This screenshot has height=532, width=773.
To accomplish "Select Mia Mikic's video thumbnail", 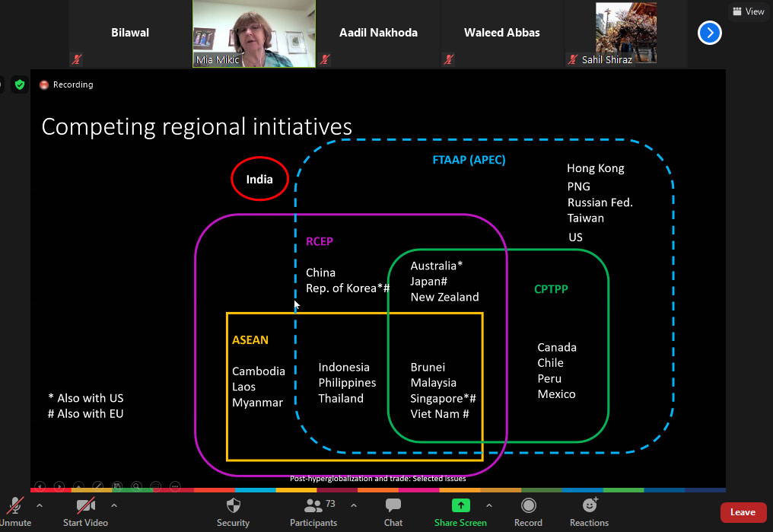I will [x=254, y=33].
